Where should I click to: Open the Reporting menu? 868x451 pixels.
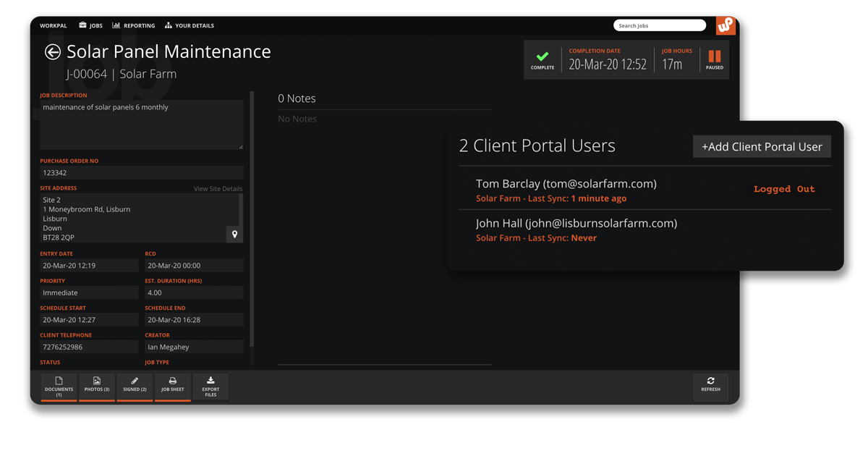click(x=134, y=25)
